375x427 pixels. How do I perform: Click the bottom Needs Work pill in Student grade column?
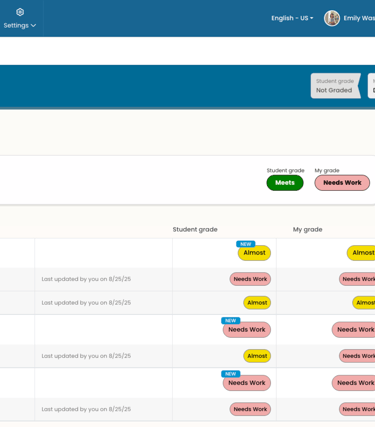[250, 409]
